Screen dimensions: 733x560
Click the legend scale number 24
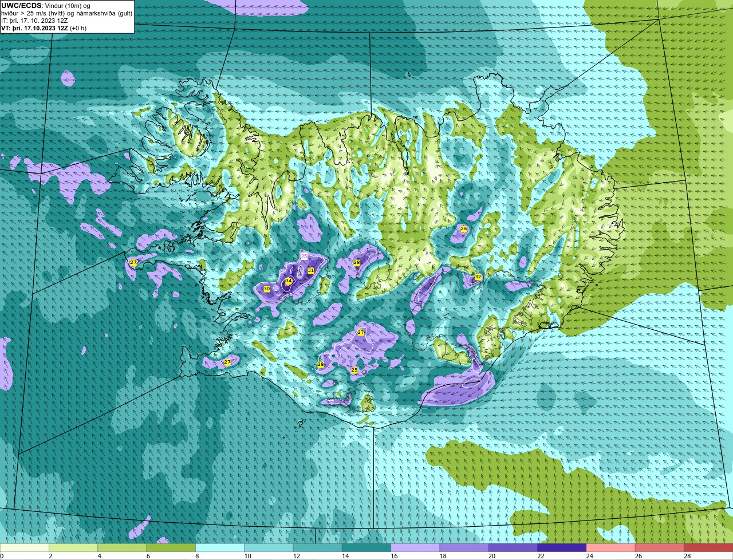[589, 556]
